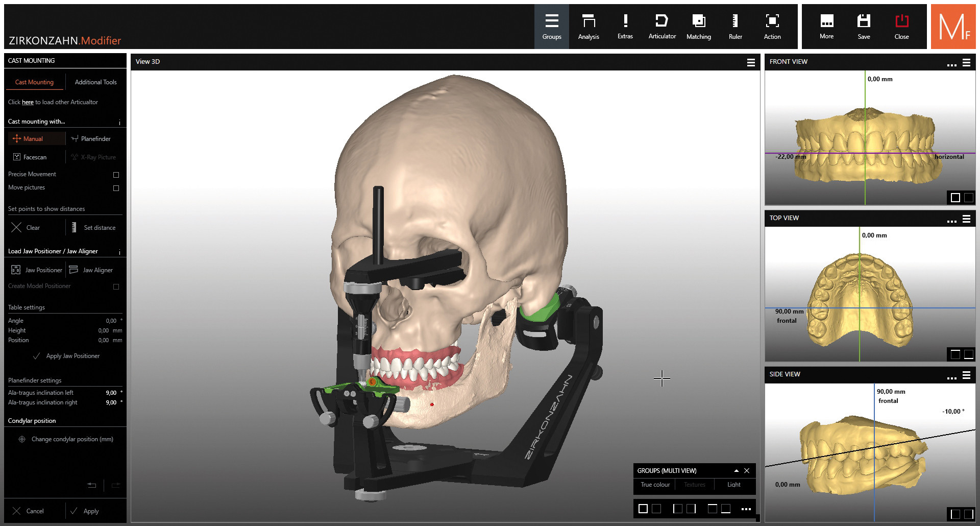The height and width of the screenshot is (526, 980).
Task: Switch to the Additional Tools tab
Action: tap(95, 82)
